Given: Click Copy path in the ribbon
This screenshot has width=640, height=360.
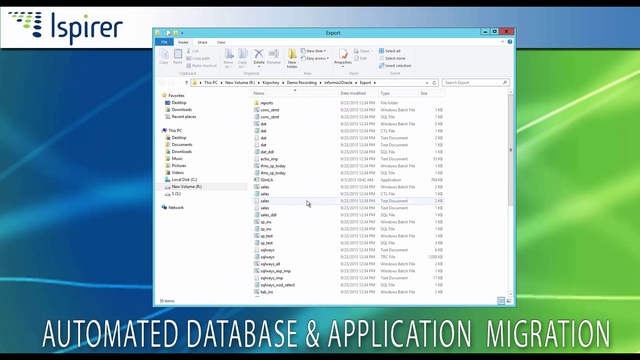Looking at the screenshot, I should [x=198, y=58].
